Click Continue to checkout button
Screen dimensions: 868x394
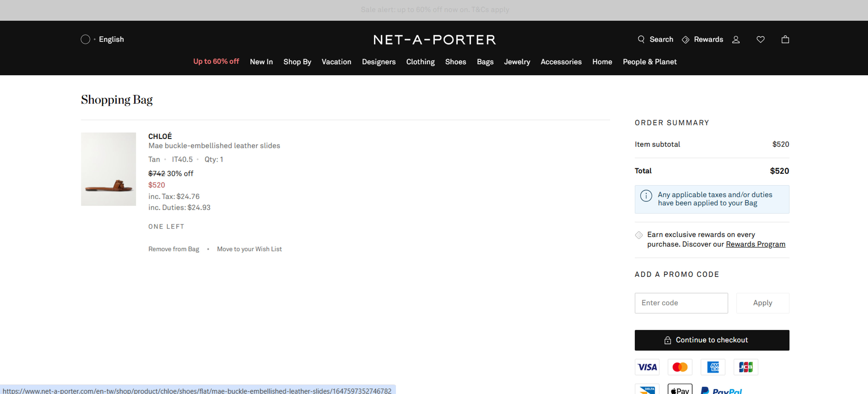pos(712,340)
